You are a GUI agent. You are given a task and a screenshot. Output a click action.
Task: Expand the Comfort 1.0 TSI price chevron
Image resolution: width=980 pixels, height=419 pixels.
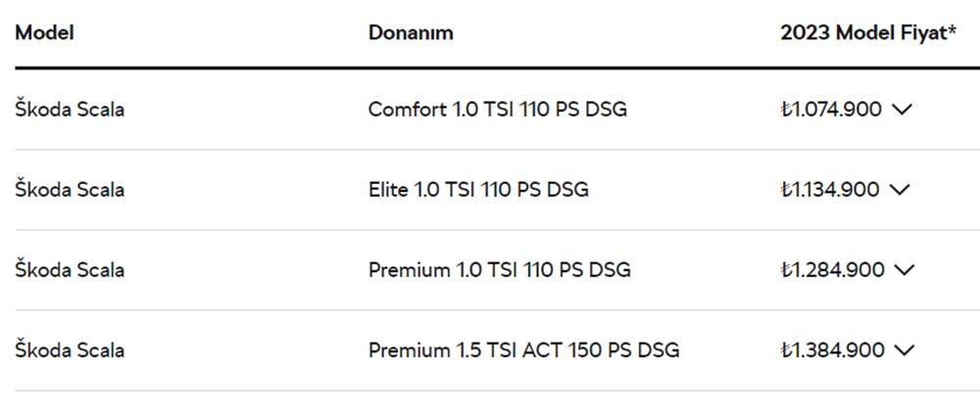click(x=903, y=110)
